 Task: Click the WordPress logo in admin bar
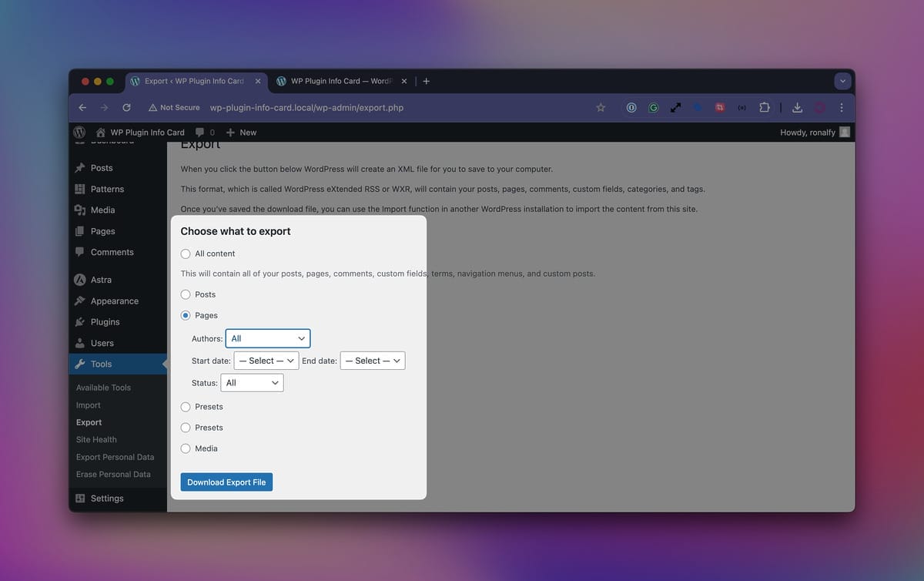pyautogui.click(x=79, y=133)
